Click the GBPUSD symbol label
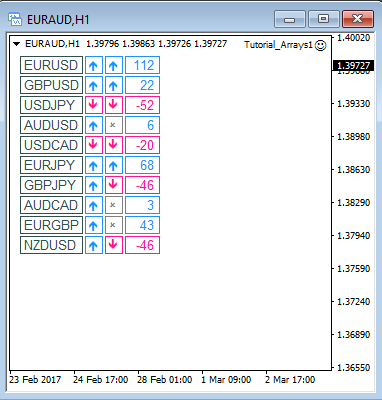 [51, 85]
